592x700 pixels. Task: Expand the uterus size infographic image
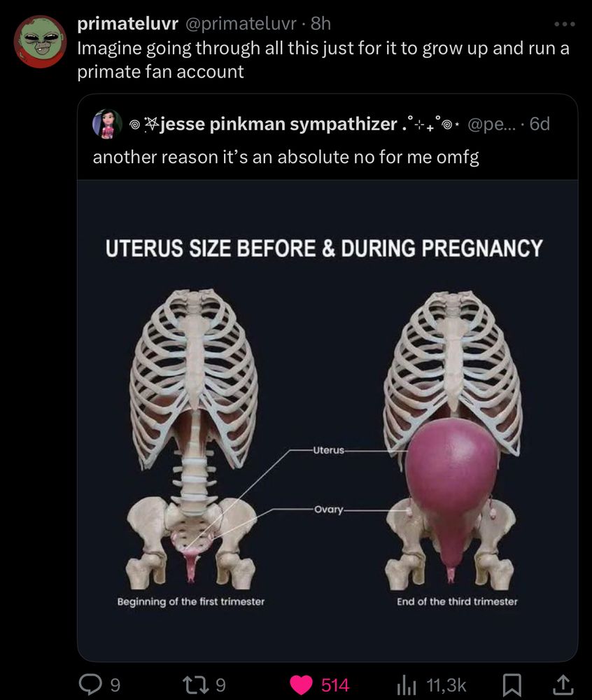click(327, 421)
